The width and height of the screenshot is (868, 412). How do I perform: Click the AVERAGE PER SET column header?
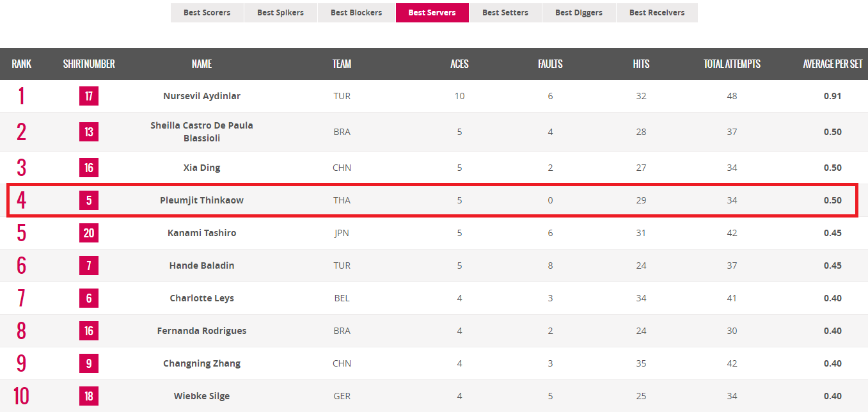click(x=833, y=64)
